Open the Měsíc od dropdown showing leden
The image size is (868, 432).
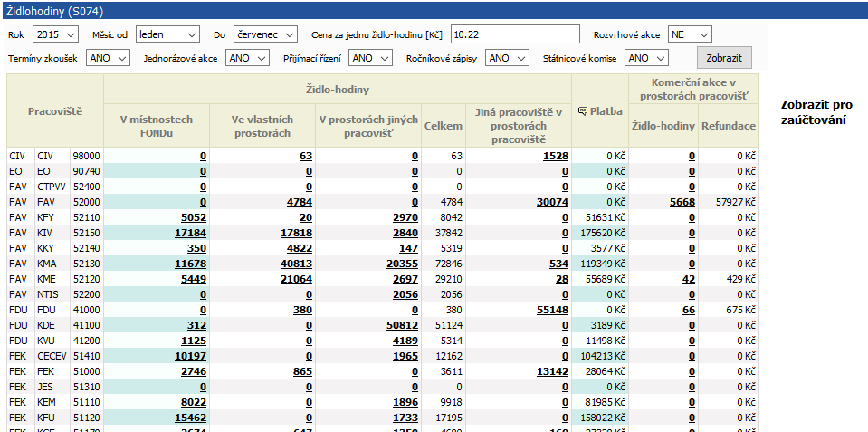pos(167,34)
